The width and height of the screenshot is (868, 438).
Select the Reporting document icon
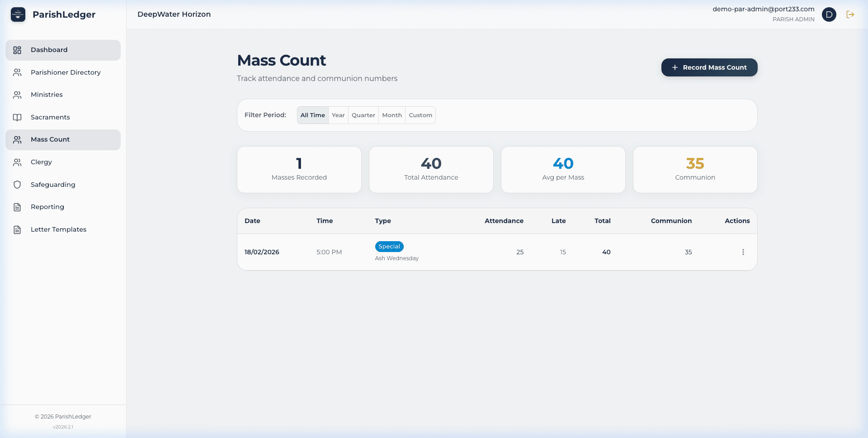click(17, 207)
